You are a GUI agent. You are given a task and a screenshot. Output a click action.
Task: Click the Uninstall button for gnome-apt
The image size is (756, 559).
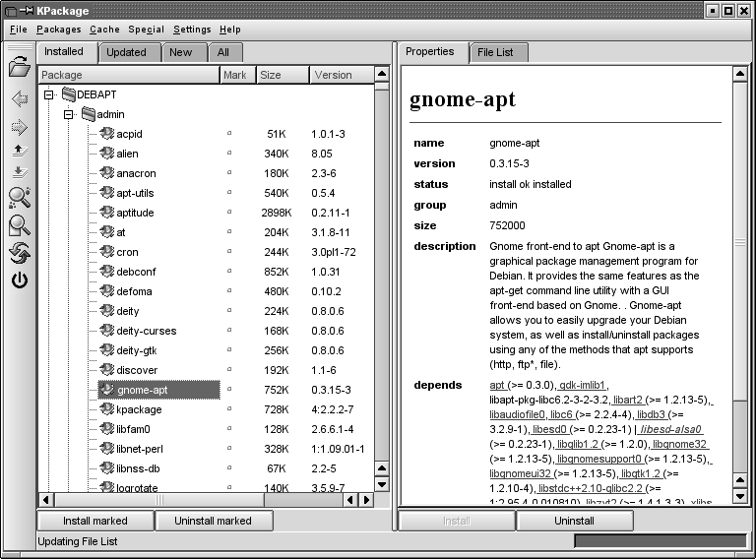(x=574, y=521)
